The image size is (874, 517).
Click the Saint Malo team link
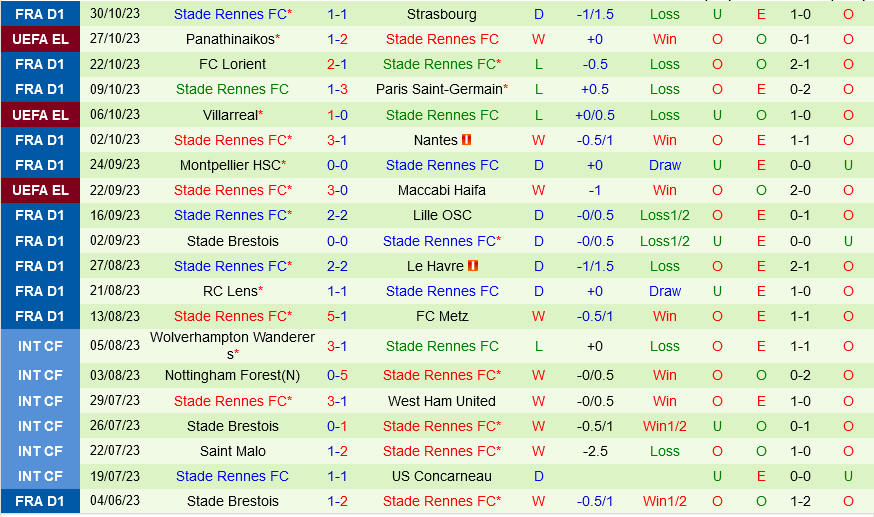(x=232, y=451)
